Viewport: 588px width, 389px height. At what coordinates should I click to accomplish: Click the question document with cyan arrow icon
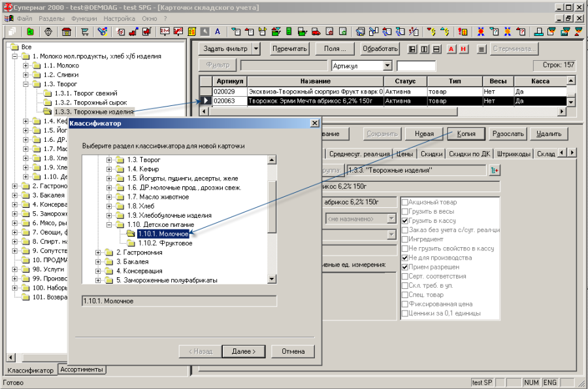[495, 32]
